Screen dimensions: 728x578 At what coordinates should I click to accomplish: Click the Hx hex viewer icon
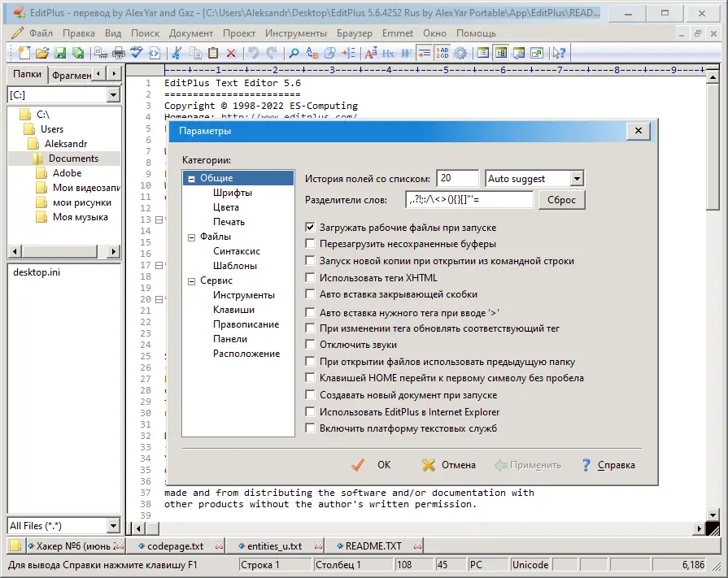coord(388,53)
